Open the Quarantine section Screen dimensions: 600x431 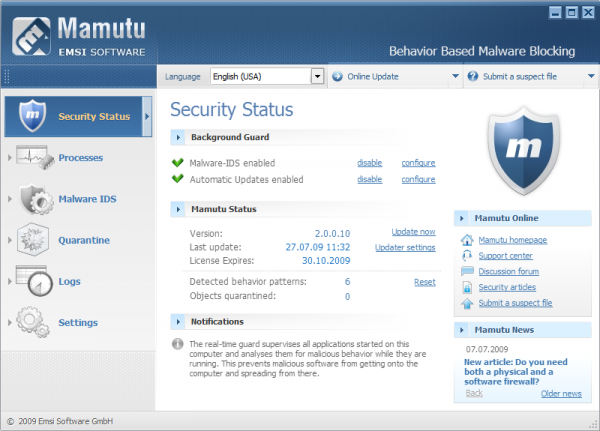click(84, 240)
